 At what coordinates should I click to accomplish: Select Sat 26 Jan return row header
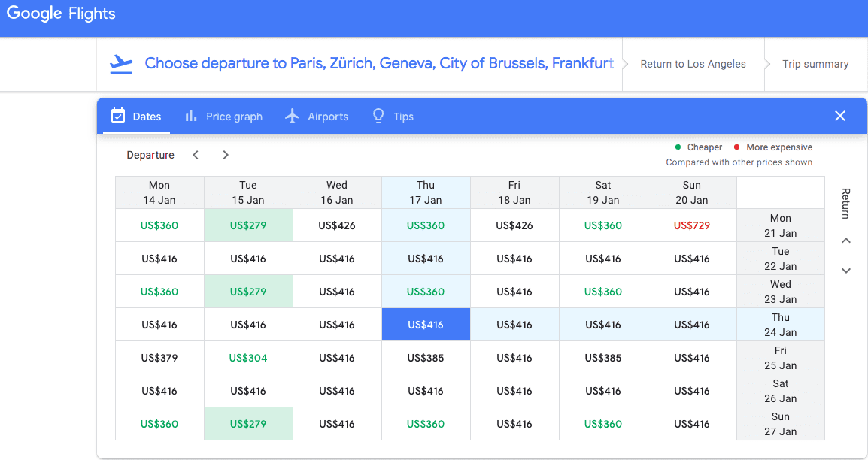pos(781,391)
